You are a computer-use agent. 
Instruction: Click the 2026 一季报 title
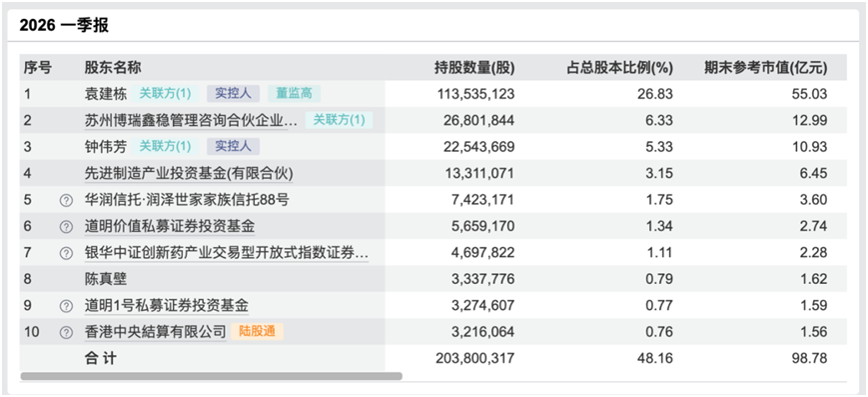64,26
